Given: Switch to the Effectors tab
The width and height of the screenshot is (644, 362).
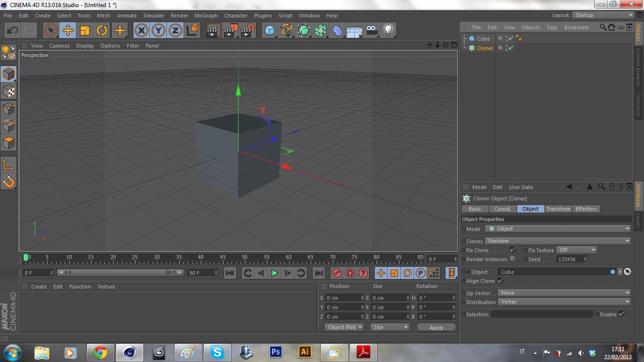Looking at the screenshot, I should [586, 209].
